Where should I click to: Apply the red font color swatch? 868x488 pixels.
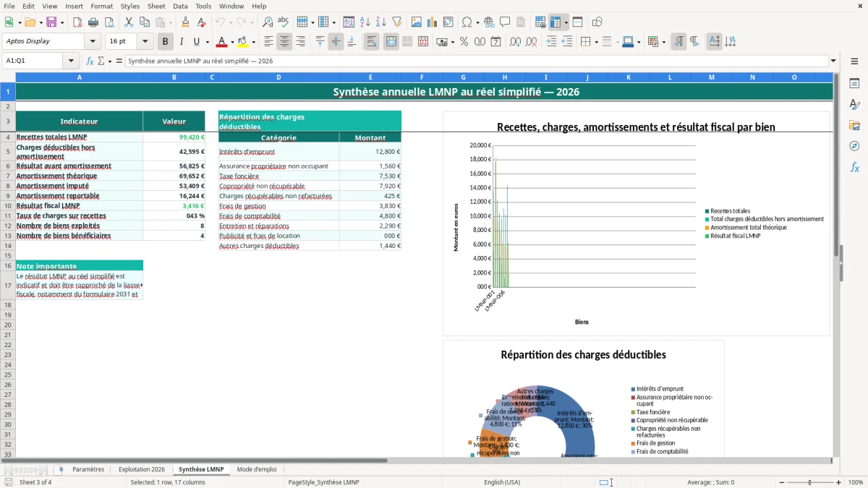[x=222, y=42]
